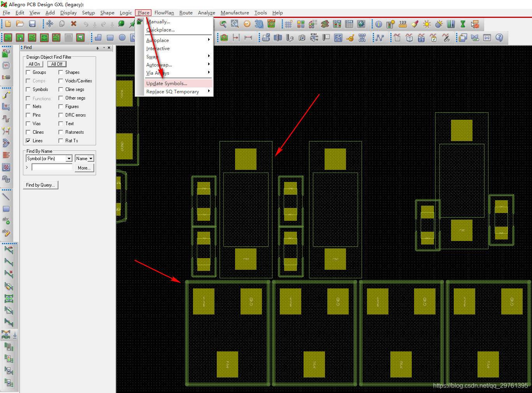Open the Symbol (or Pin) dropdown
Screen dimensions: 532x393
coord(69,159)
